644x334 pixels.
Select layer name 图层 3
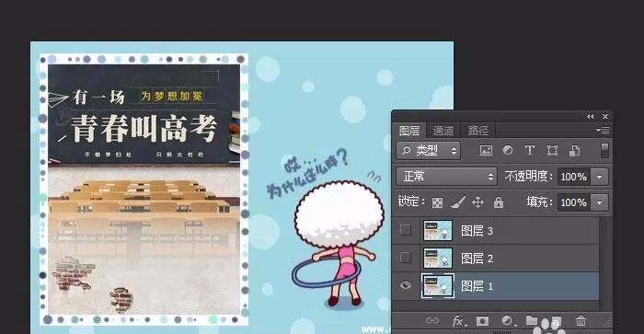(x=477, y=231)
